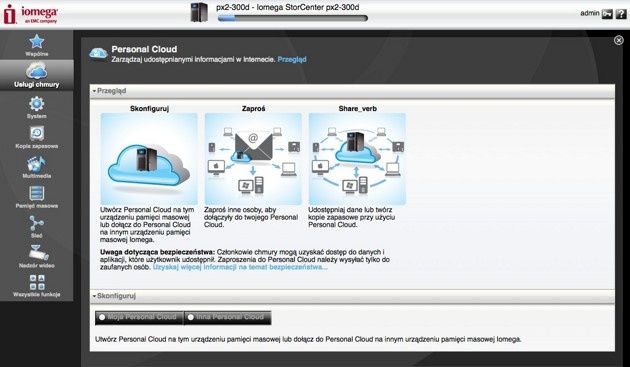Open the Wspólne favorites star icon
Image resolution: width=630 pixels, height=367 pixels.
coord(37,41)
